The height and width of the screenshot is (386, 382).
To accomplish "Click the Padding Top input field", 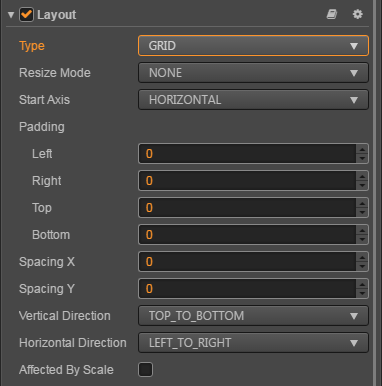I will click(x=247, y=208).
